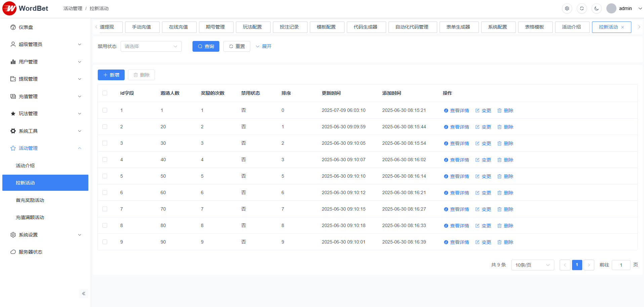Check the checkbox for row id 5
This screenshot has height=307, width=644.
(105, 176)
